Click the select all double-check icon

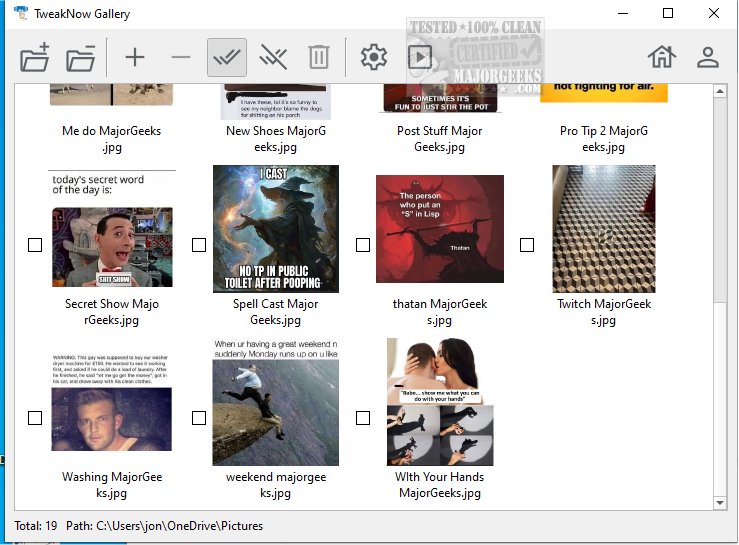click(x=227, y=58)
